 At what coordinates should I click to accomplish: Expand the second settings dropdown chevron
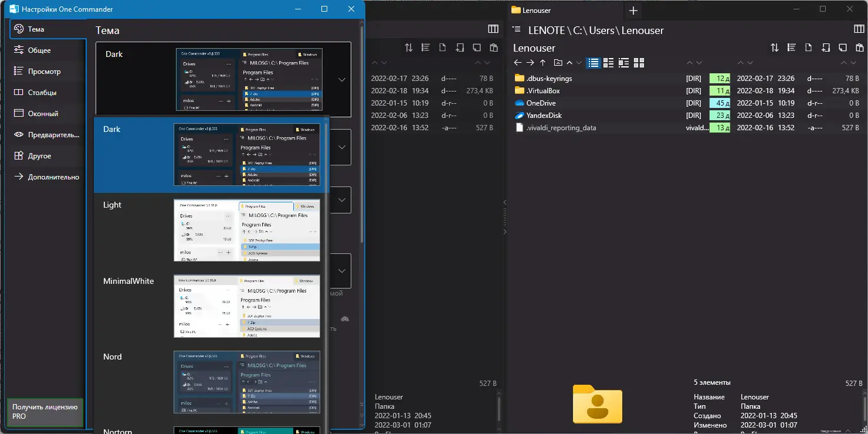click(x=342, y=147)
